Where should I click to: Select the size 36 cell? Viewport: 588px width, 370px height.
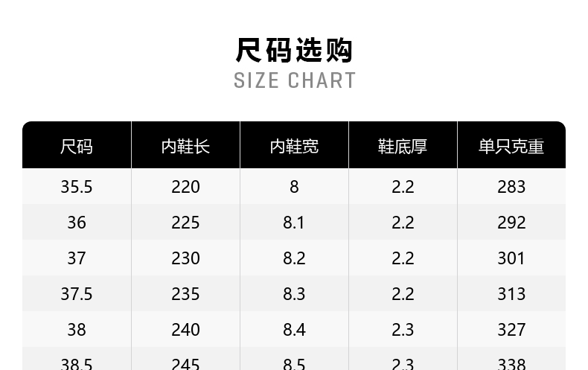(x=77, y=223)
